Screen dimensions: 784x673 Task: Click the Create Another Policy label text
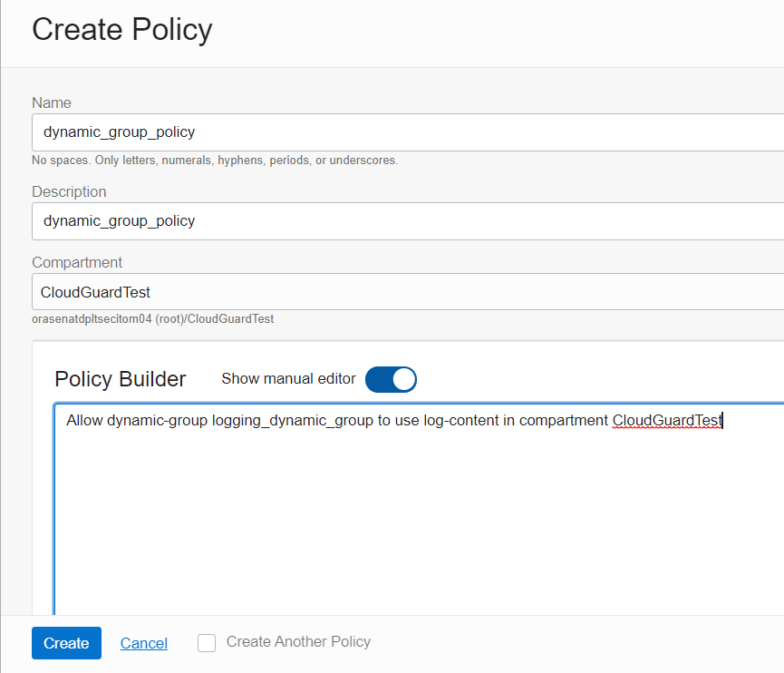[x=298, y=642]
